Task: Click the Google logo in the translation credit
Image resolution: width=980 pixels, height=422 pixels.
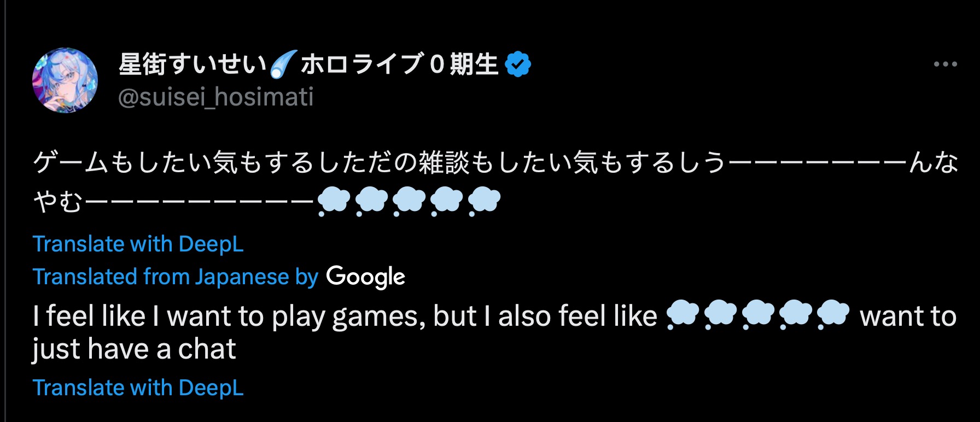Action: (365, 277)
